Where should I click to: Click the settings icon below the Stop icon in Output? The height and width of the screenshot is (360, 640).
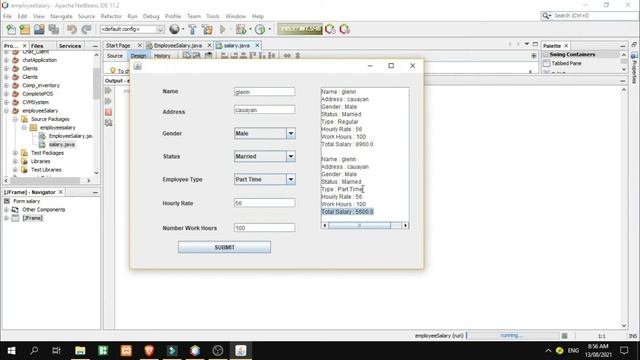109,122
